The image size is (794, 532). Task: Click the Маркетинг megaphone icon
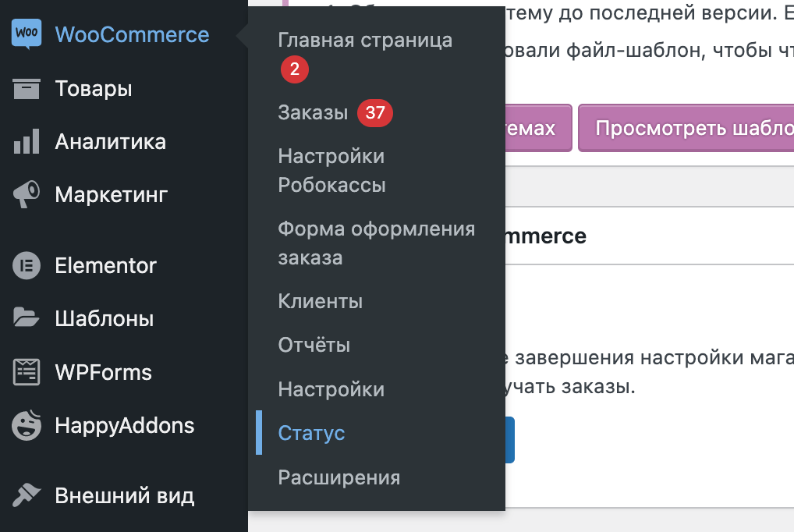pyautogui.click(x=27, y=194)
